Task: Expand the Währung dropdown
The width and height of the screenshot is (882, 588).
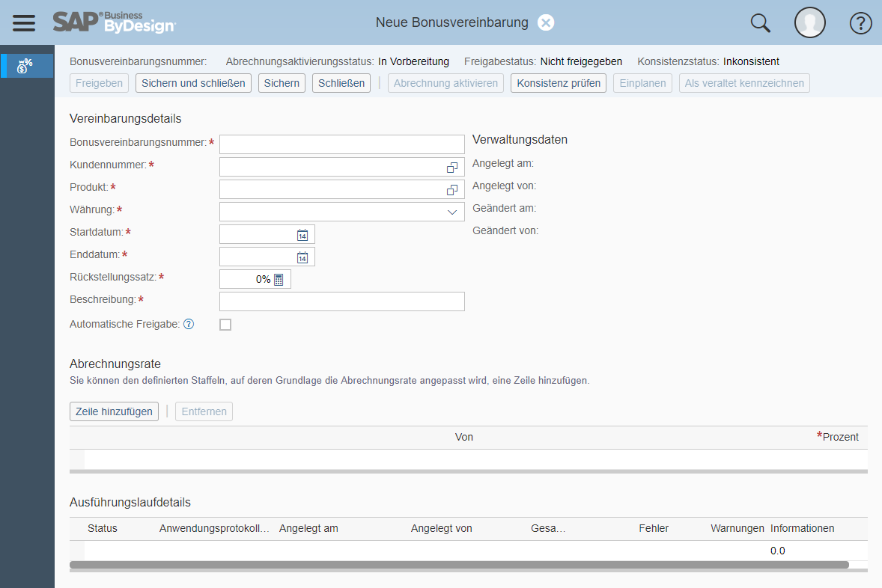Action: pyautogui.click(x=451, y=212)
